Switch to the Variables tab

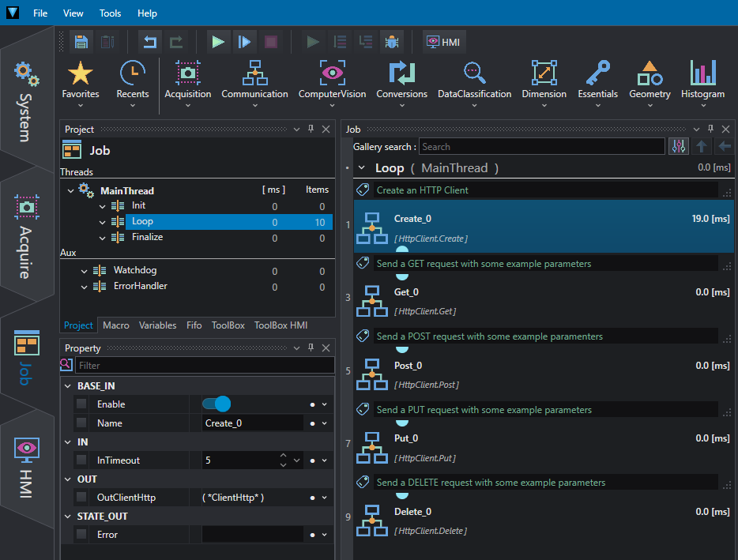(x=158, y=325)
